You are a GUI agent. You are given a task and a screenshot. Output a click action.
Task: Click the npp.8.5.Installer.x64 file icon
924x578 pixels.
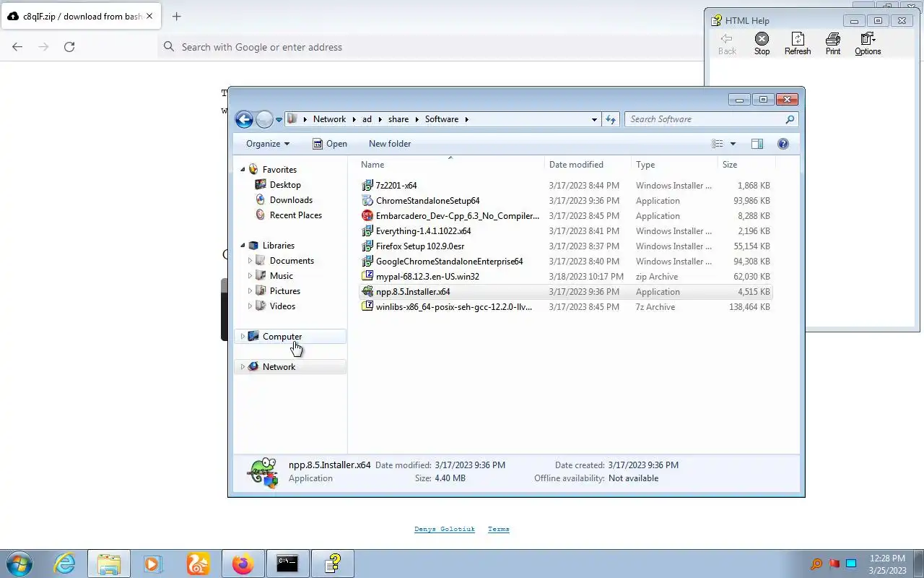click(367, 292)
